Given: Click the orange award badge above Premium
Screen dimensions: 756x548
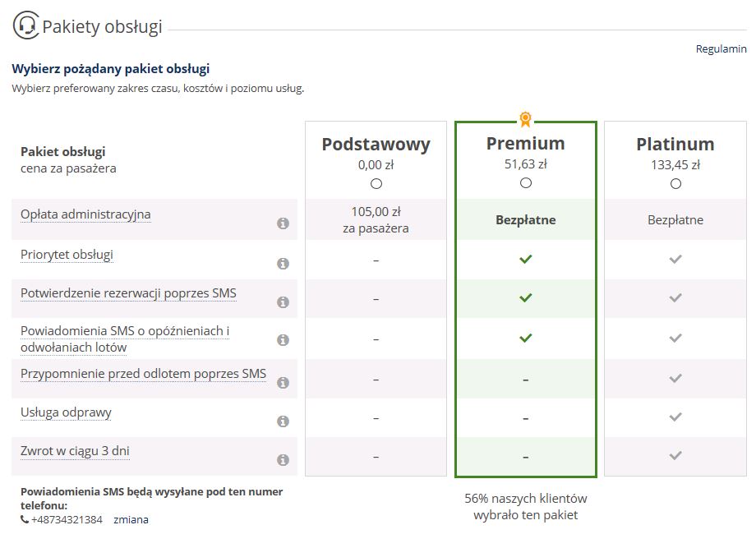Looking at the screenshot, I should point(526,119).
